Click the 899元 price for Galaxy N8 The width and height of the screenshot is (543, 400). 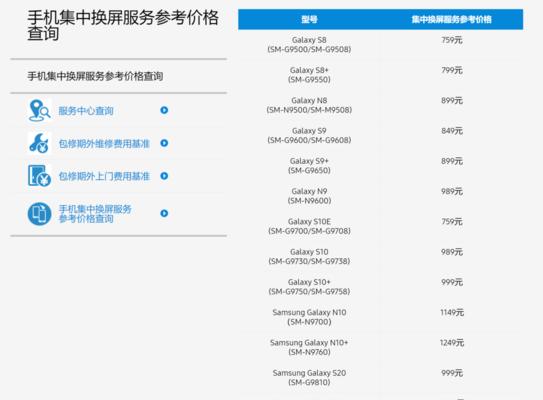tap(452, 100)
